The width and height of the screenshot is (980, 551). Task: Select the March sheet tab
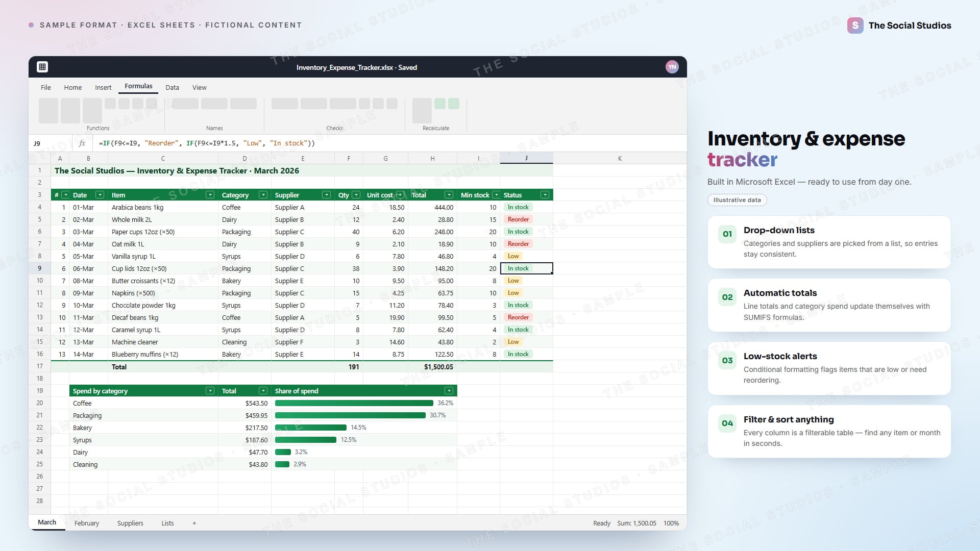(x=47, y=522)
